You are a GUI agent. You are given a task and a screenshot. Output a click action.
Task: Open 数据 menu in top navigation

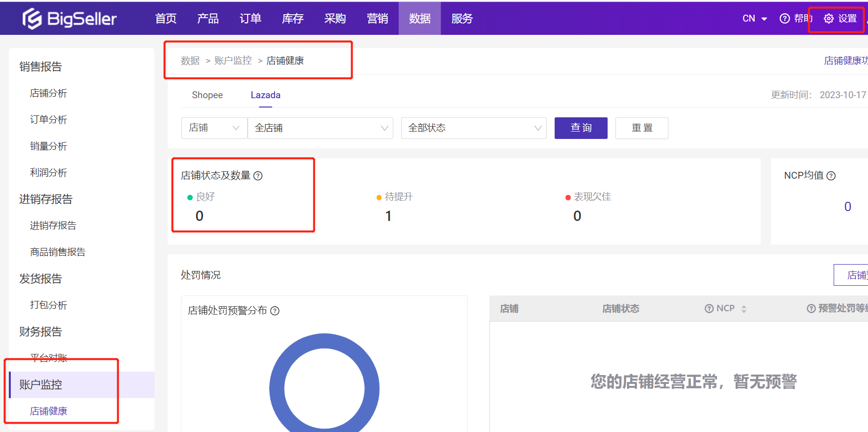[420, 19]
